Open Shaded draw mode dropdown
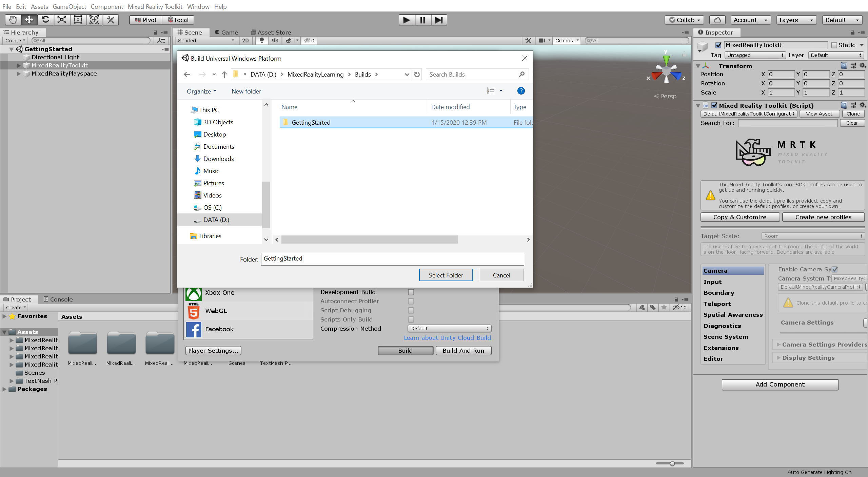868x477 pixels. (x=206, y=41)
